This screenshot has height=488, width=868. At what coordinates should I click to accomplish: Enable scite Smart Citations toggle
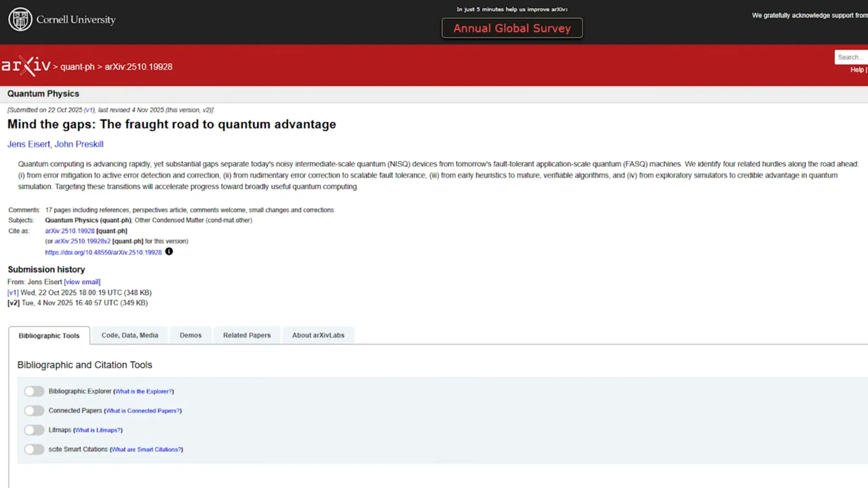pos(34,450)
